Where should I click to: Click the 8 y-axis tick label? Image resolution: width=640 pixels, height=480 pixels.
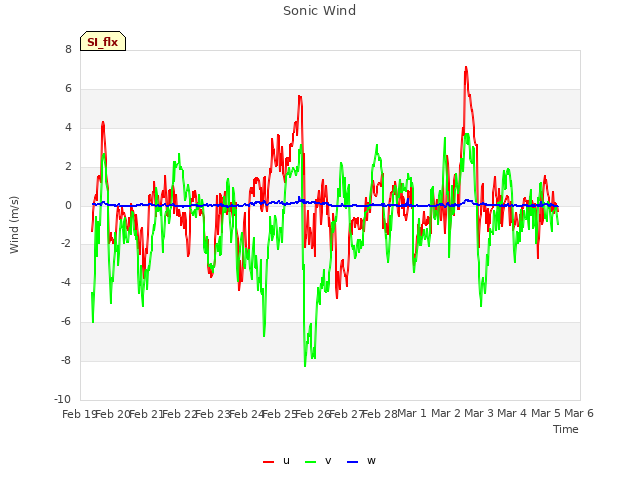coord(68,50)
